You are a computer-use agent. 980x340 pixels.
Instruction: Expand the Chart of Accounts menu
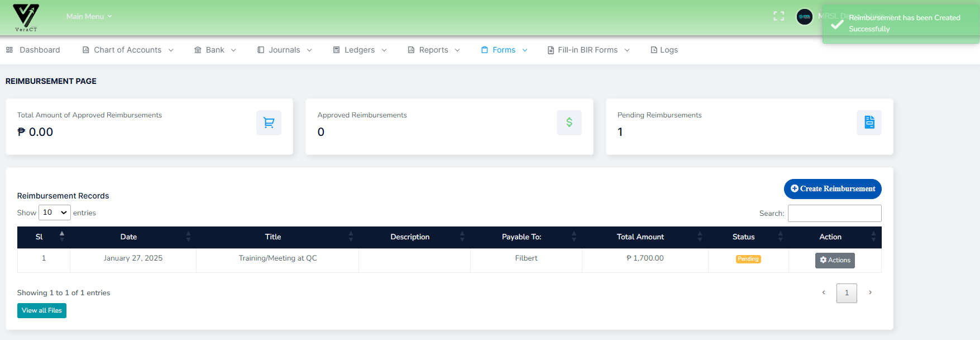(x=128, y=50)
